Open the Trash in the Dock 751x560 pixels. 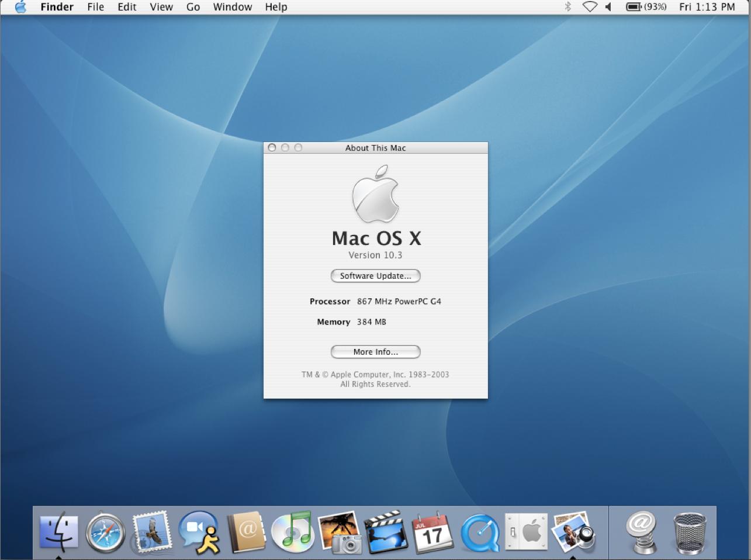coord(690,533)
